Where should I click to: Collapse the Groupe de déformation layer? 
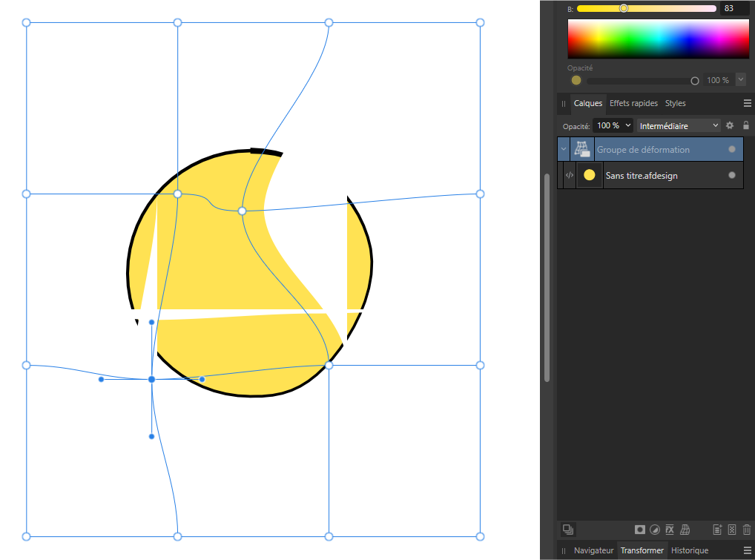click(564, 149)
